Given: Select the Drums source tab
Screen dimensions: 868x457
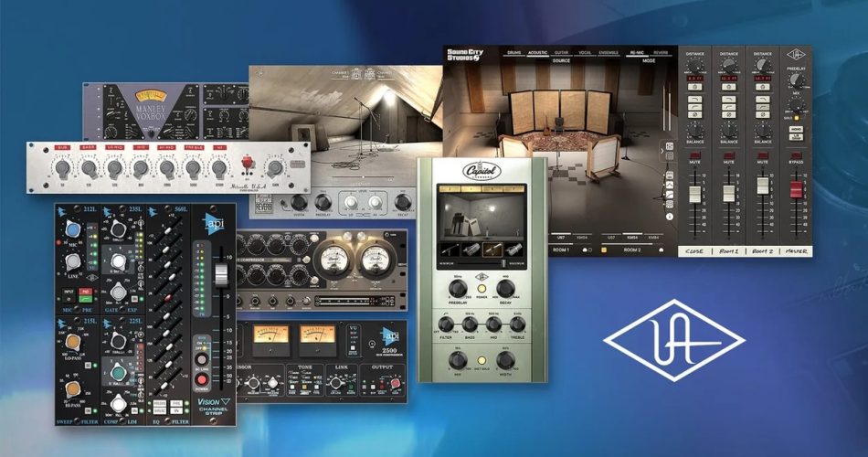Looking at the screenshot, I should tap(515, 53).
